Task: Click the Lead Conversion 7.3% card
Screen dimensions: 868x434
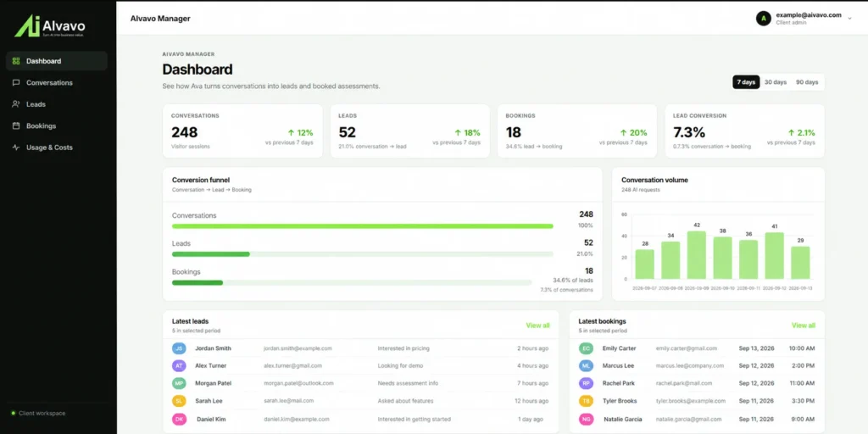Action: [744, 131]
